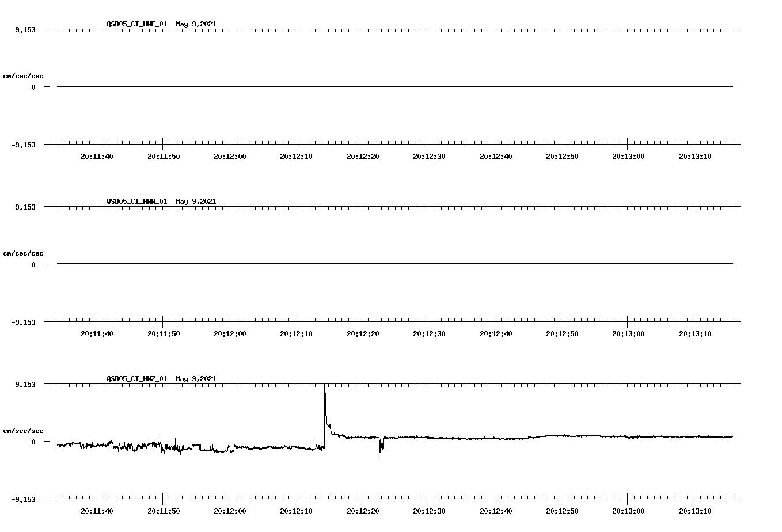The width and height of the screenshot is (782, 532).
Task: Click the May 9,2021 date on the HNE plot
Action: click(196, 24)
